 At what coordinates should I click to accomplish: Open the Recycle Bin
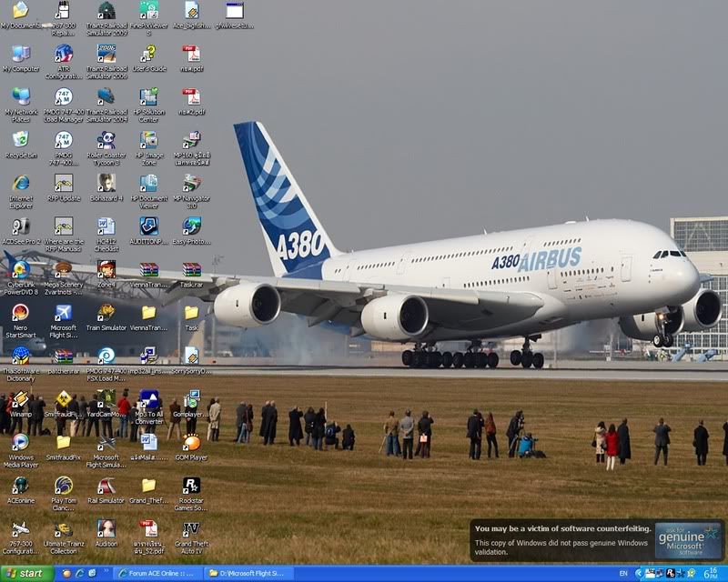tap(20, 145)
